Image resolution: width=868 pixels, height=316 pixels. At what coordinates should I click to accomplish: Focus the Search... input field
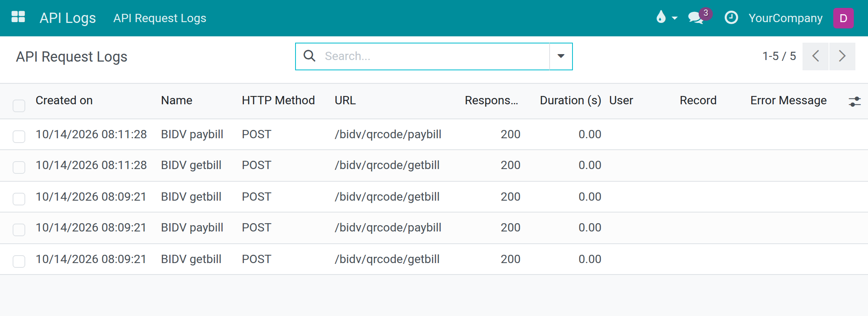click(434, 56)
